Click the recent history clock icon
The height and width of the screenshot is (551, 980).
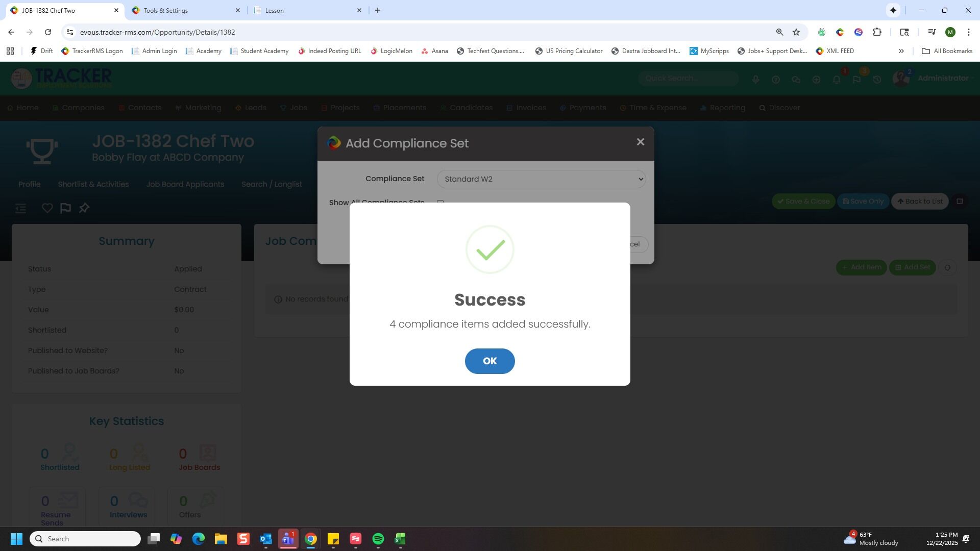[877, 80]
